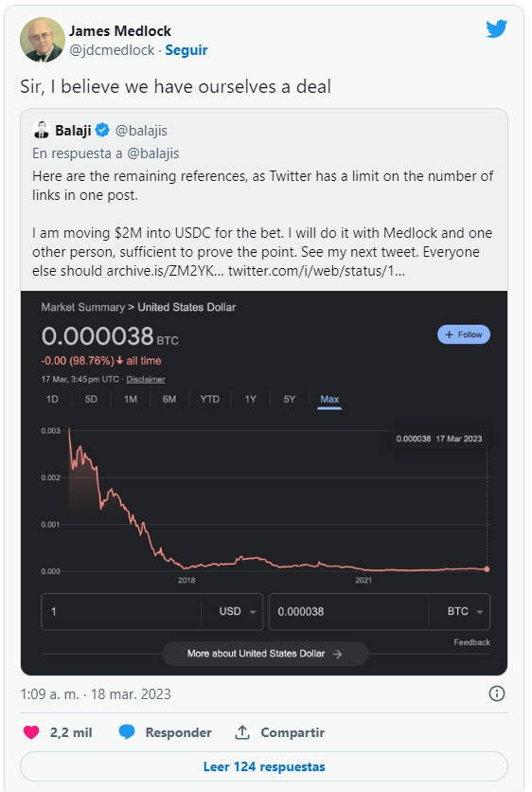The image size is (532, 792).
Task: Switch chart to 5Y range
Action: tap(290, 399)
